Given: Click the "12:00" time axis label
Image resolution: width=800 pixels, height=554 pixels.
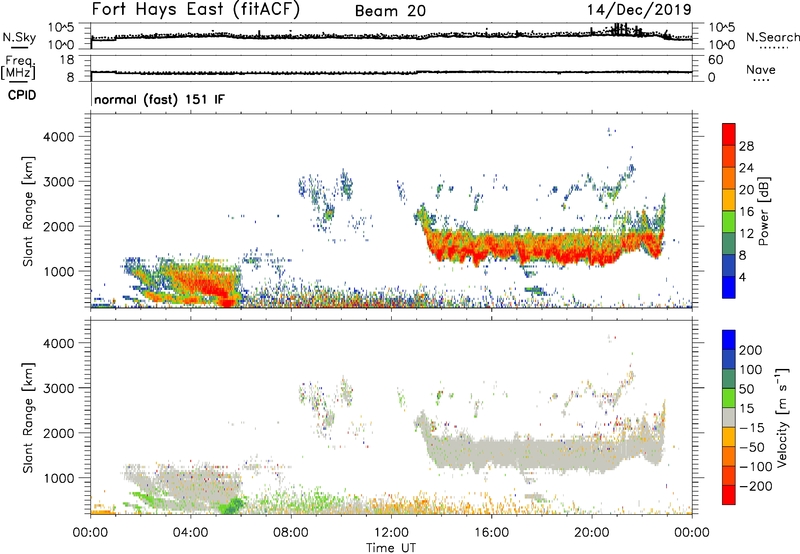Looking at the screenshot, I should [391, 533].
